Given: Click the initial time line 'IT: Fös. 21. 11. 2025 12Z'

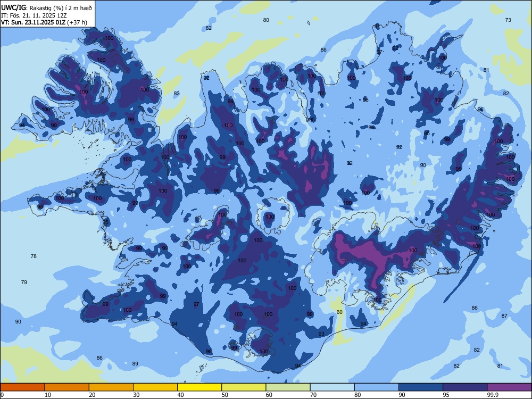Looking at the screenshot, I should [x=34, y=15].
